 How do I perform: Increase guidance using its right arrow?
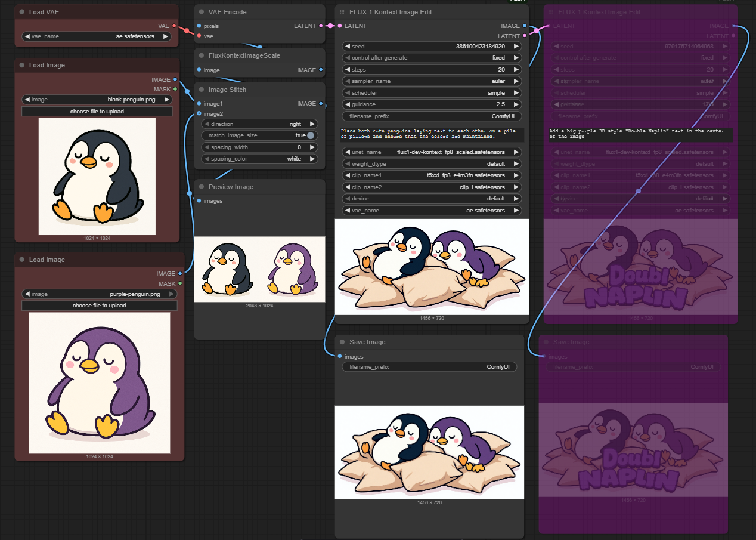(515, 104)
